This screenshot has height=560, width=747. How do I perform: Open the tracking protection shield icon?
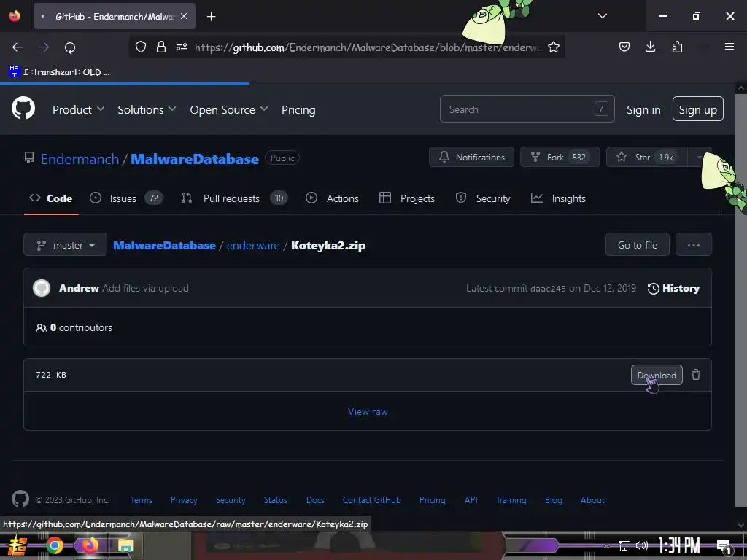pos(141,47)
